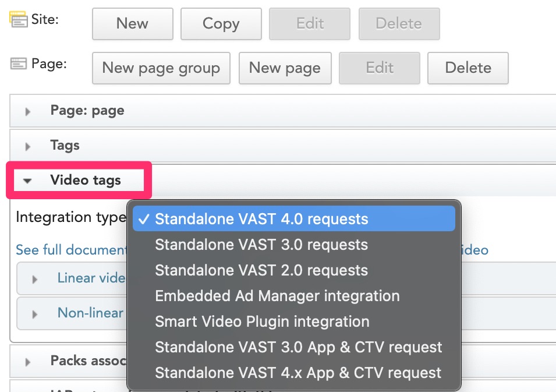This screenshot has height=392, width=556.
Task: Expand the Linear video section
Action: 35,279
